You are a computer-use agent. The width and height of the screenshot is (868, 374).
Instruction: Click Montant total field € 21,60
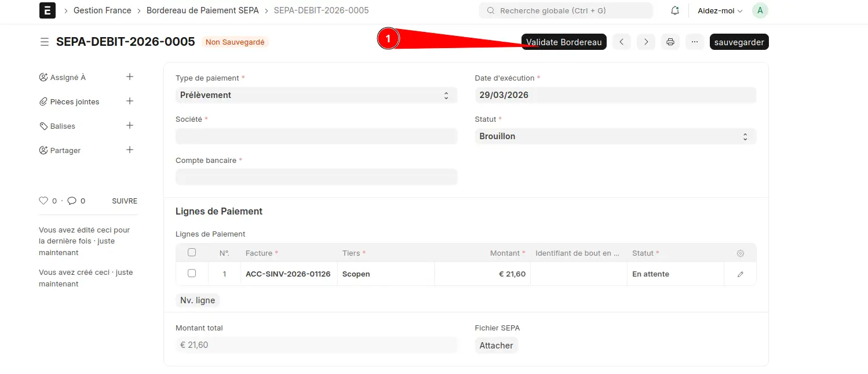pos(316,345)
